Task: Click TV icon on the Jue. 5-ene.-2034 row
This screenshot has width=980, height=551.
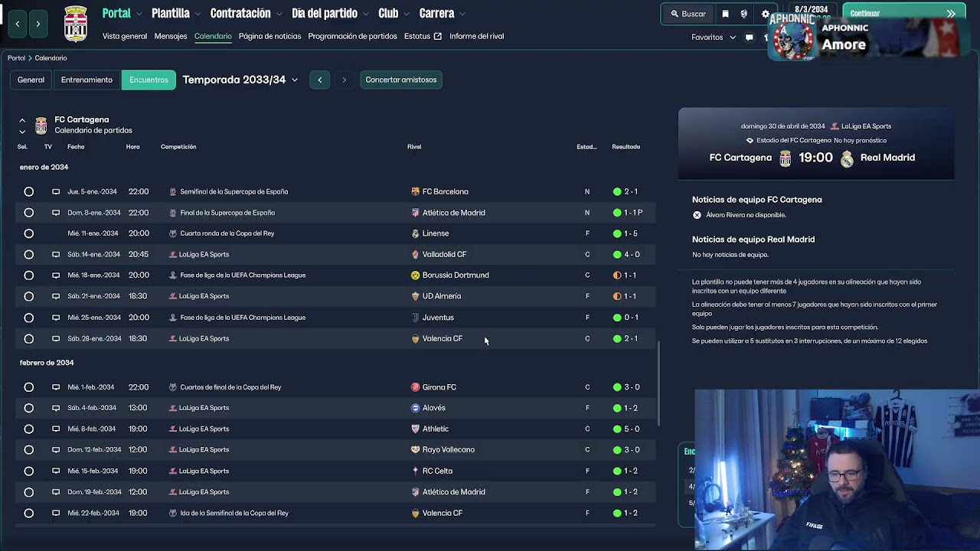Action: pyautogui.click(x=56, y=191)
